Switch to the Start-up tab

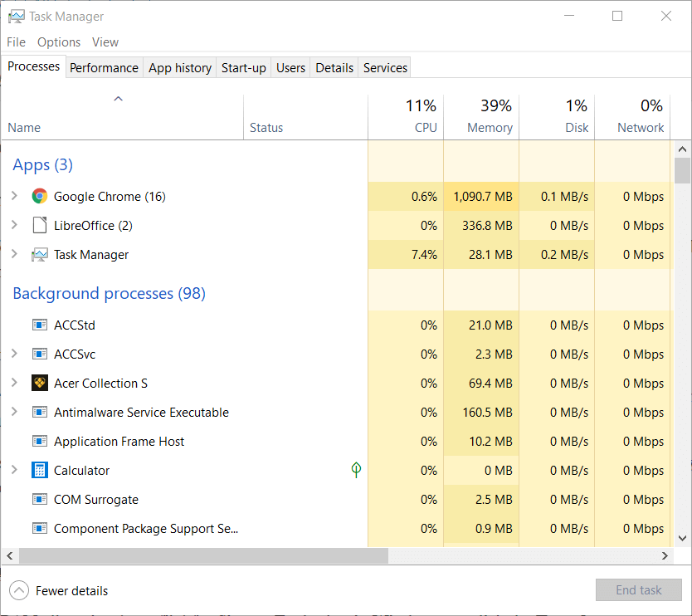pyautogui.click(x=244, y=67)
